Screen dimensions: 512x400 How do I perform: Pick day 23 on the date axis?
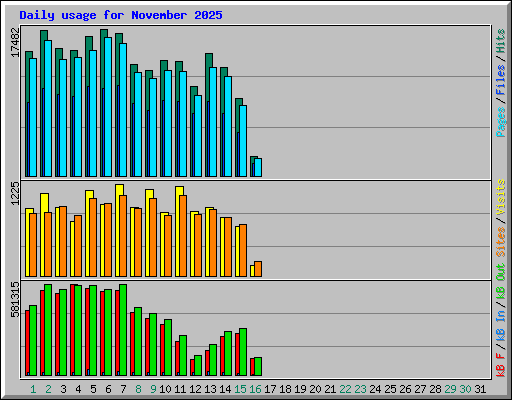click(x=360, y=389)
